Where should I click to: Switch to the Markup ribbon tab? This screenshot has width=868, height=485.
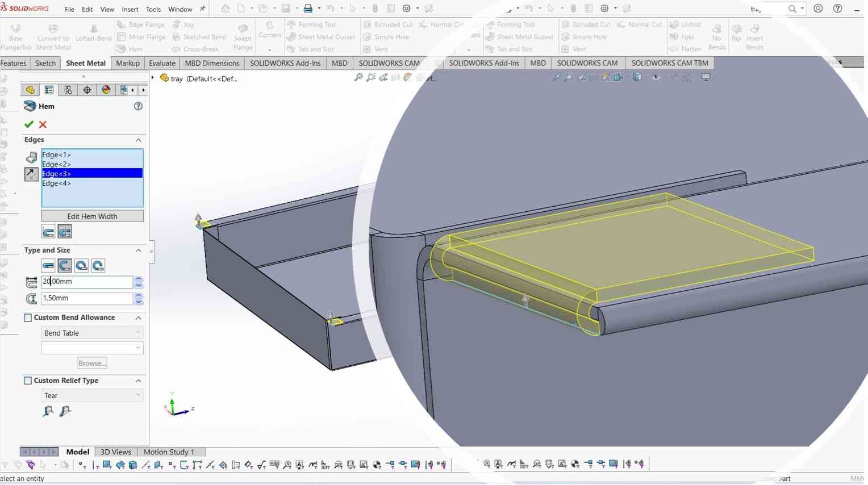(128, 63)
